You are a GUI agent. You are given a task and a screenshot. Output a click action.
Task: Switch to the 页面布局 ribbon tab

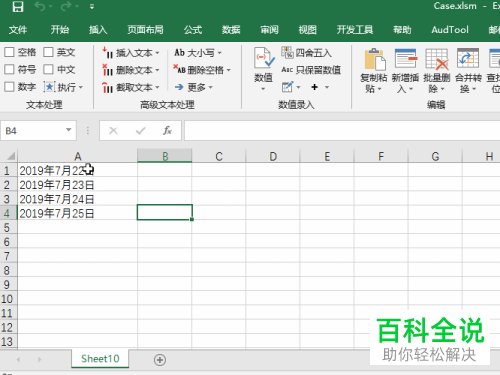(145, 30)
